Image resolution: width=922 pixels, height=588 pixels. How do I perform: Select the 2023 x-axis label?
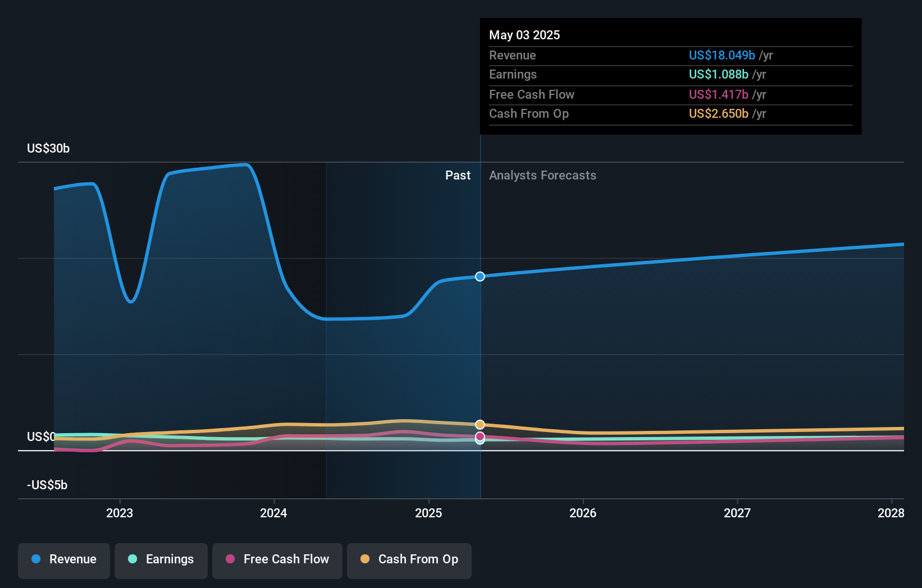tap(120, 513)
